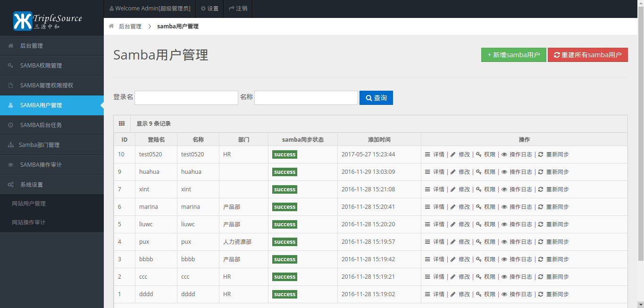Click the TripleSource logo
The width and height of the screenshot is (644, 308).
click(x=47, y=20)
